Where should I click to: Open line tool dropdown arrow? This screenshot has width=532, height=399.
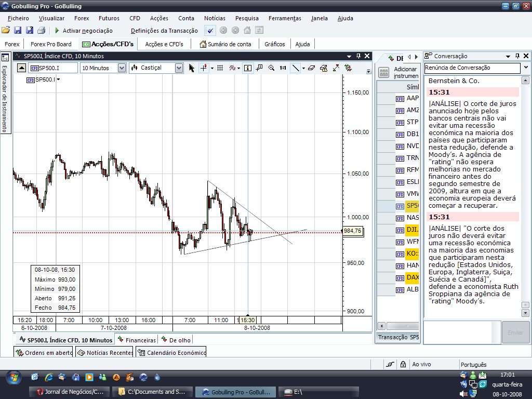tap(303, 68)
